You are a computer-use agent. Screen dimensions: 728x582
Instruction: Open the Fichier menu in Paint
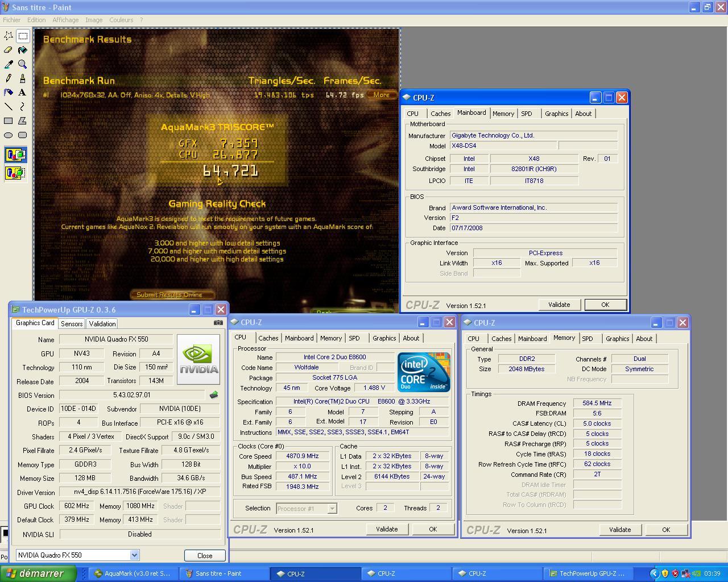(x=11, y=20)
